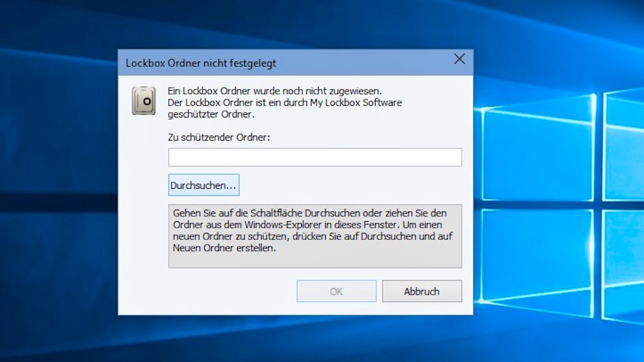Viewport: 644px width, 362px height.
Task: Click inside the folder path input field
Action: point(315,157)
